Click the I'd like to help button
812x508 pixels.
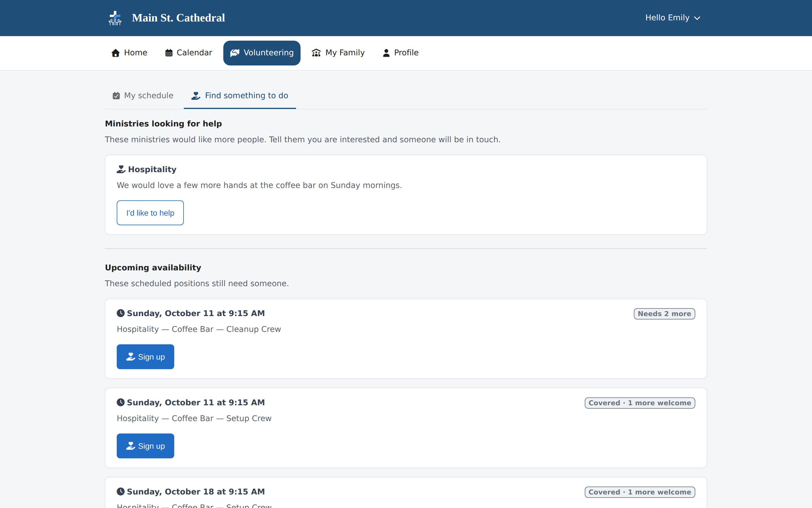(150, 213)
